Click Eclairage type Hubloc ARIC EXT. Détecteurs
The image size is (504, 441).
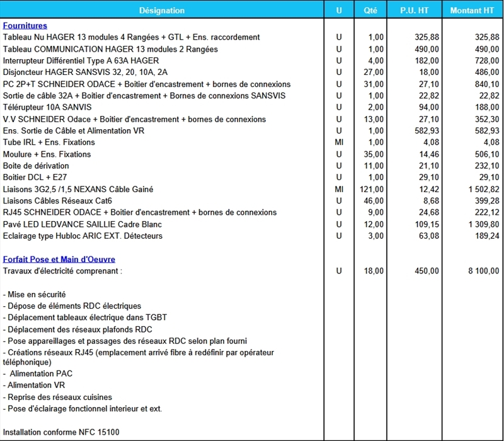tap(83, 236)
